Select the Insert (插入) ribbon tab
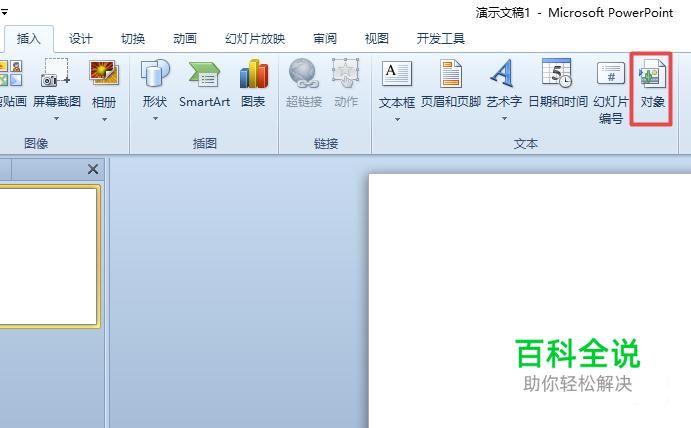This screenshot has height=428, width=691. point(29,39)
